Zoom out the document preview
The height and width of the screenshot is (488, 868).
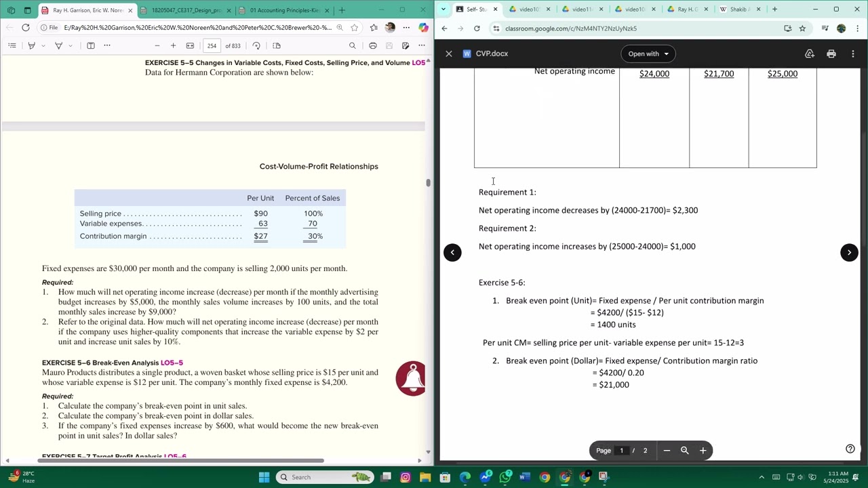pyautogui.click(x=667, y=451)
